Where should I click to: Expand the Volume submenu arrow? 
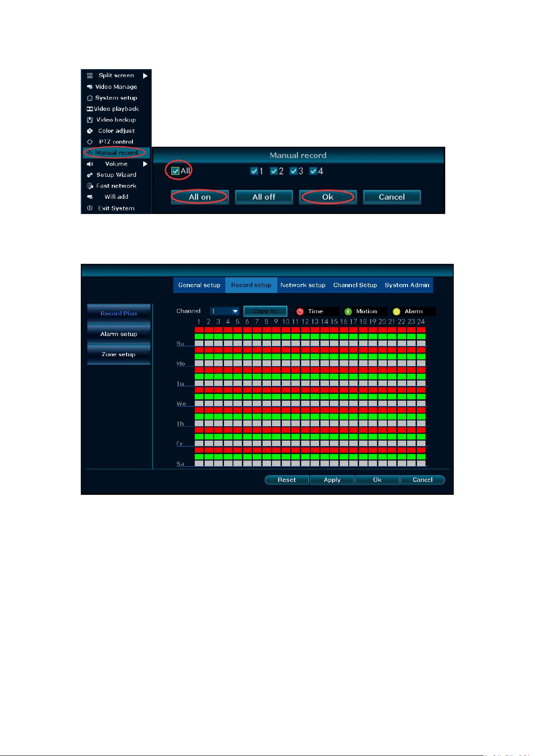point(145,164)
